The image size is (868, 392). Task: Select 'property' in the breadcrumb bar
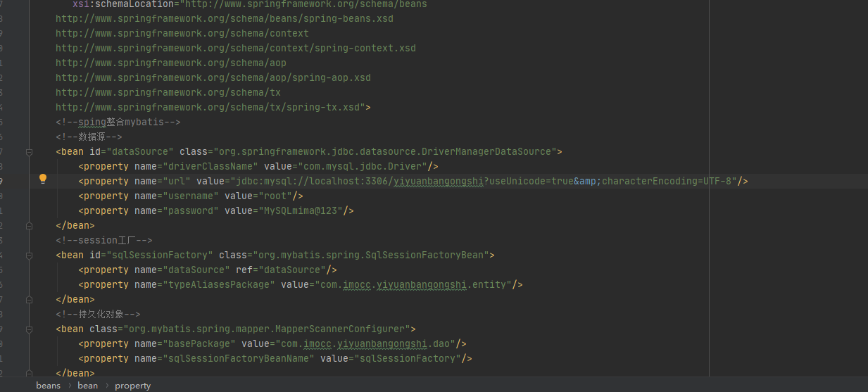(x=132, y=385)
